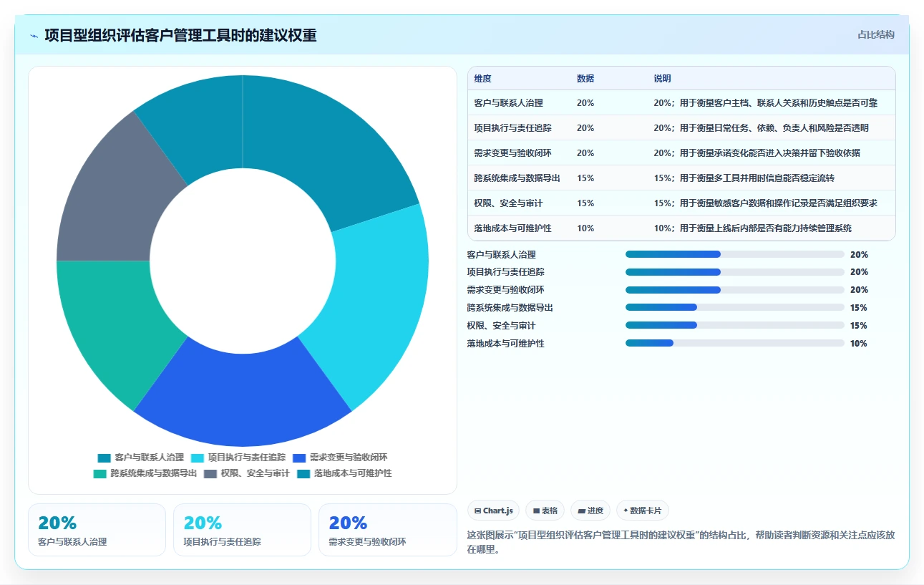
Task: Click the 客户与联系人治理 progress bar
Action: [735, 254]
